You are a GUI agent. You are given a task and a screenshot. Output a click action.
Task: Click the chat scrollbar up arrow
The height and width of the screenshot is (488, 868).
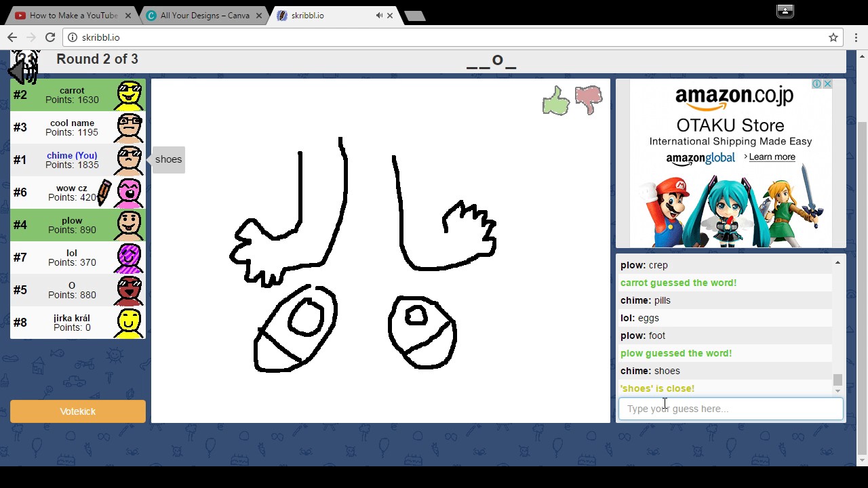(x=837, y=263)
